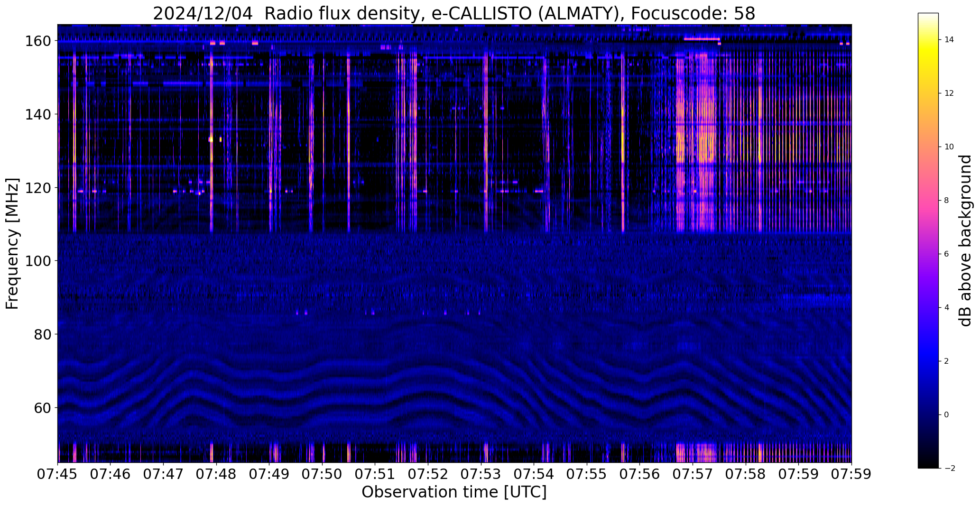
Task: Click the 07:53 time tick label
Action: pos(481,475)
